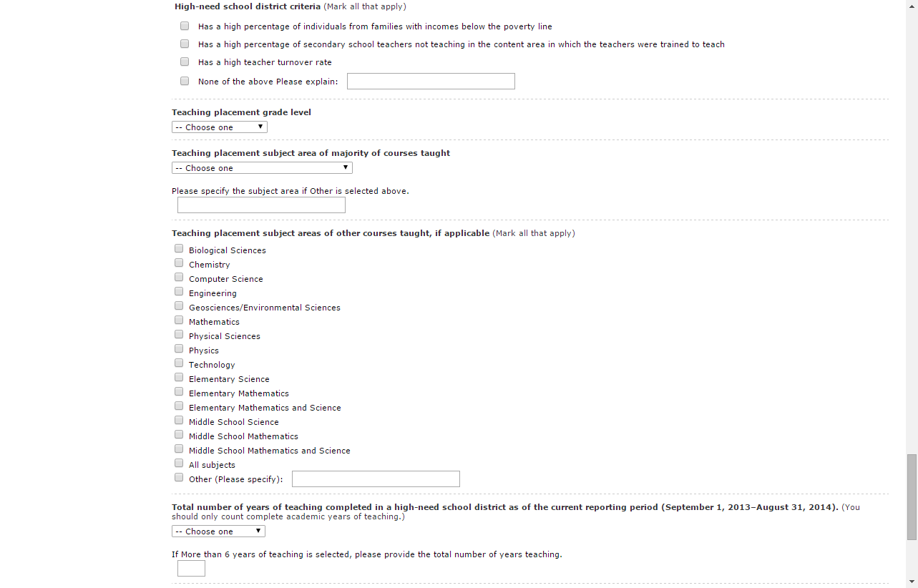918x588 pixels.
Task: Click the scrollbar down arrow
Action: [x=912, y=582]
